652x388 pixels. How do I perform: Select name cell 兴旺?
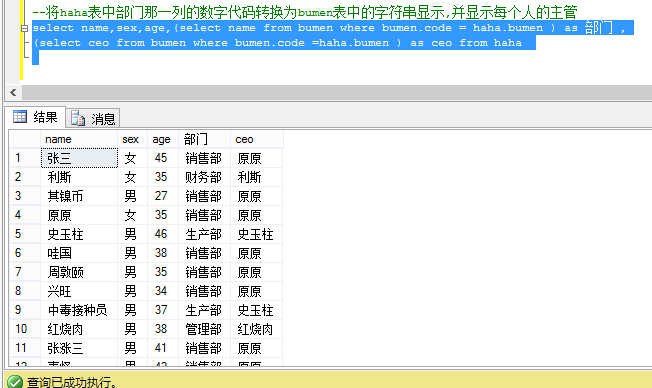(x=79, y=291)
